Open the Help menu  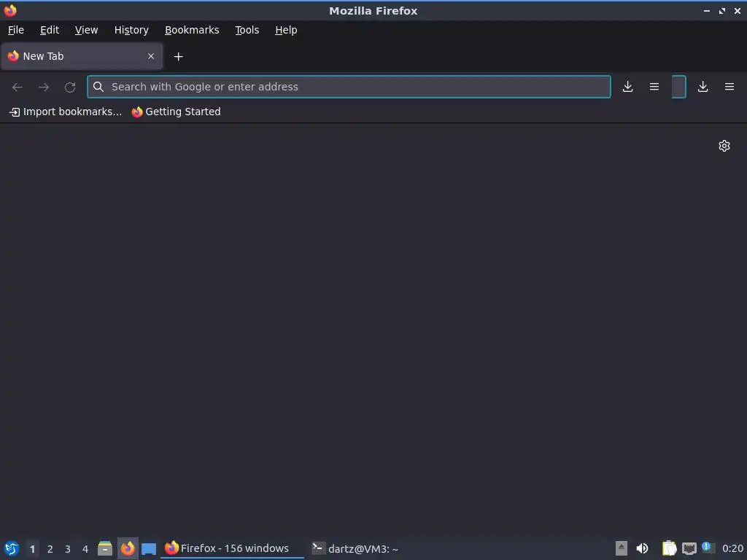coord(286,30)
